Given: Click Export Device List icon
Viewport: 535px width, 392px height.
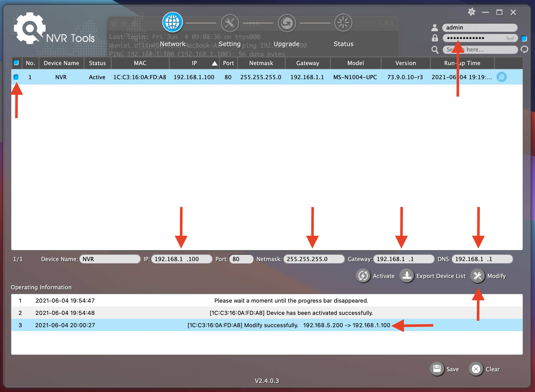Looking at the screenshot, I should point(407,276).
